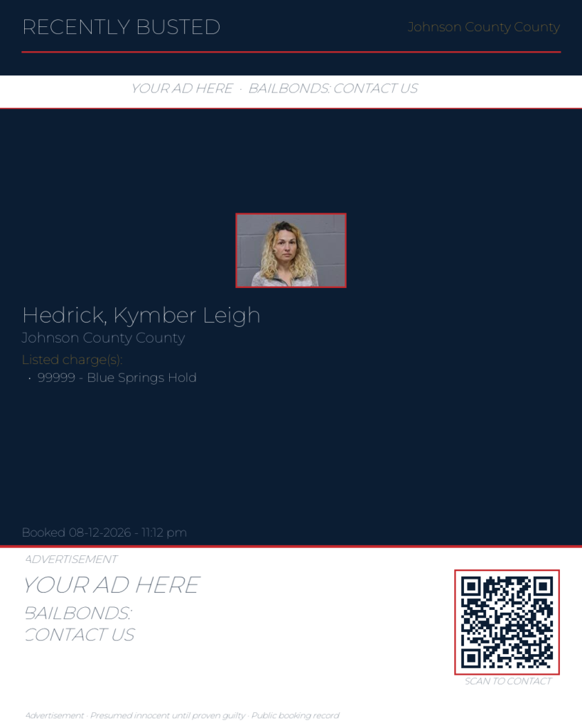
Task: Click the RECENTLY BUSTED header title
Action: [x=121, y=27]
